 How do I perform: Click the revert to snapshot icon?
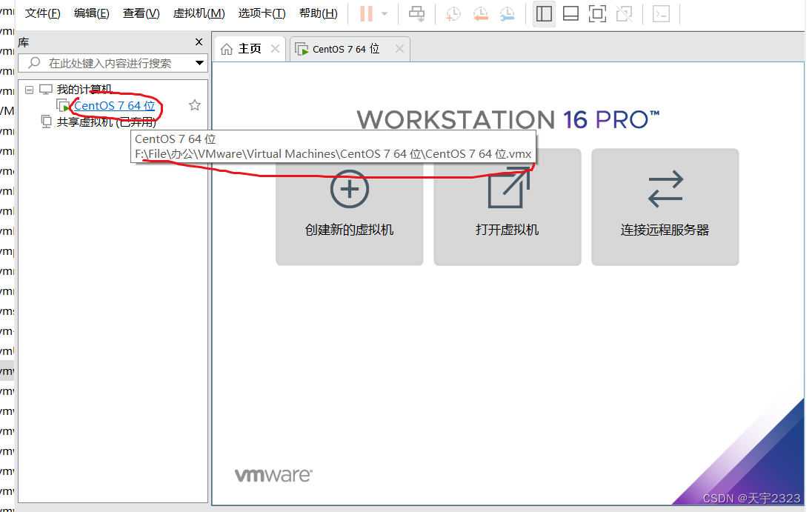point(481,14)
